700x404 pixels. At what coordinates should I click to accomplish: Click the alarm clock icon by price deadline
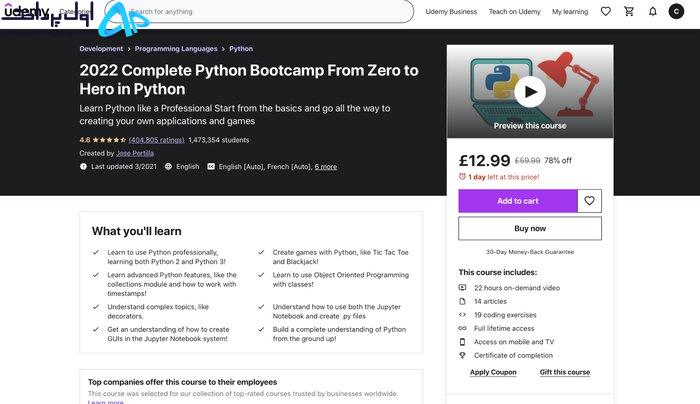(x=462, y=177)
